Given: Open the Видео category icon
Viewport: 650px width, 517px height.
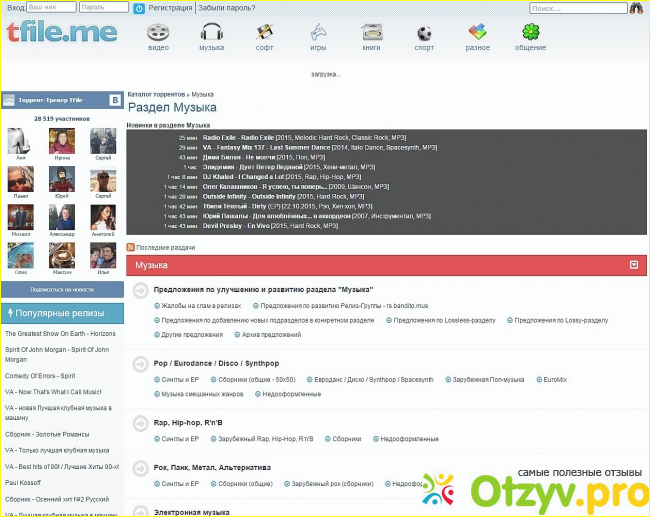Looking at the screenshot, I should (x=158, y=32).
